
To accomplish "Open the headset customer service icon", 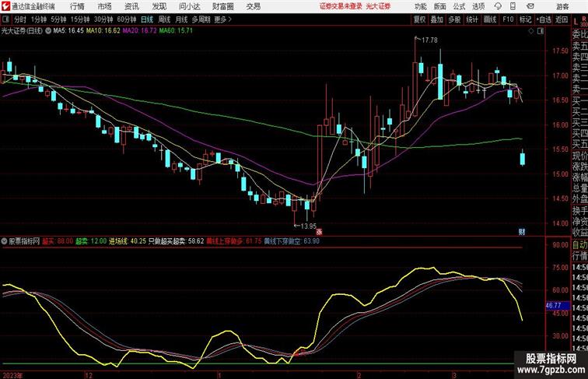I will click(498, 6).
